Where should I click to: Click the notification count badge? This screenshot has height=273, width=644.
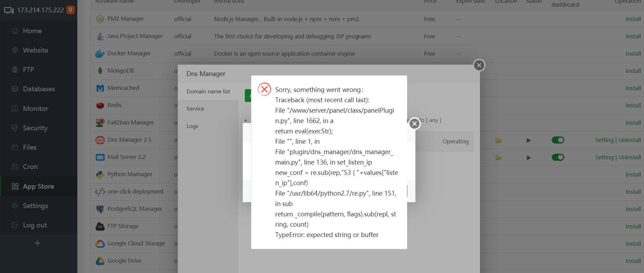click(x=70, y=10)
